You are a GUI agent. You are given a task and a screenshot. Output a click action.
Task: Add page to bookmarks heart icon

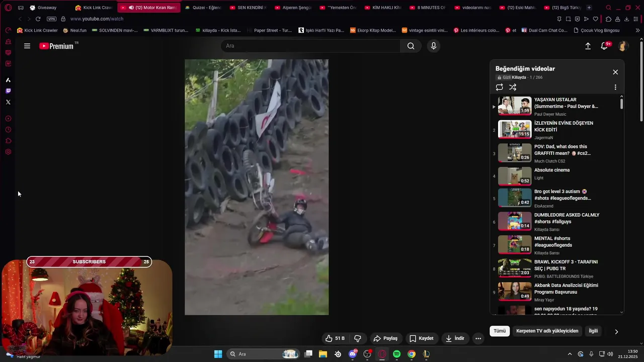coord(595,19)
